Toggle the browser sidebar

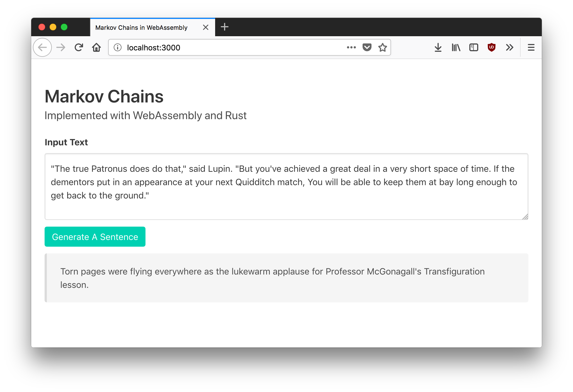(474, 48)
